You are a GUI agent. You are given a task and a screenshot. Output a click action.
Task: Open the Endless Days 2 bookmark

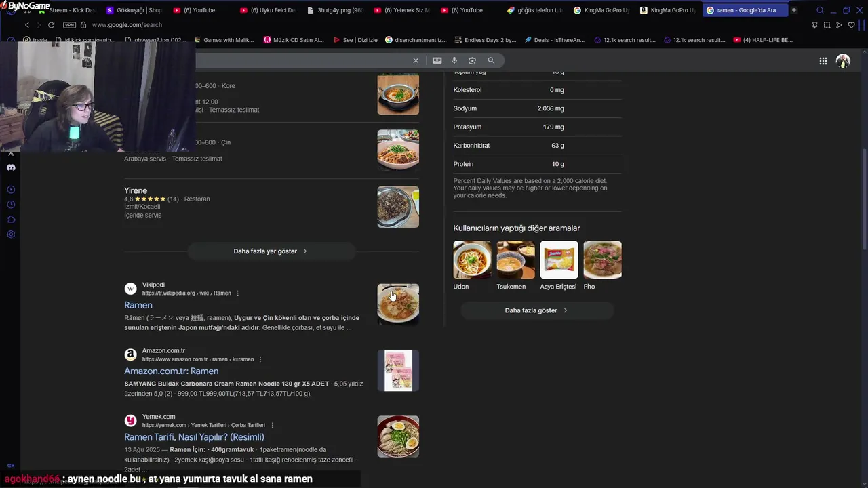486,40
